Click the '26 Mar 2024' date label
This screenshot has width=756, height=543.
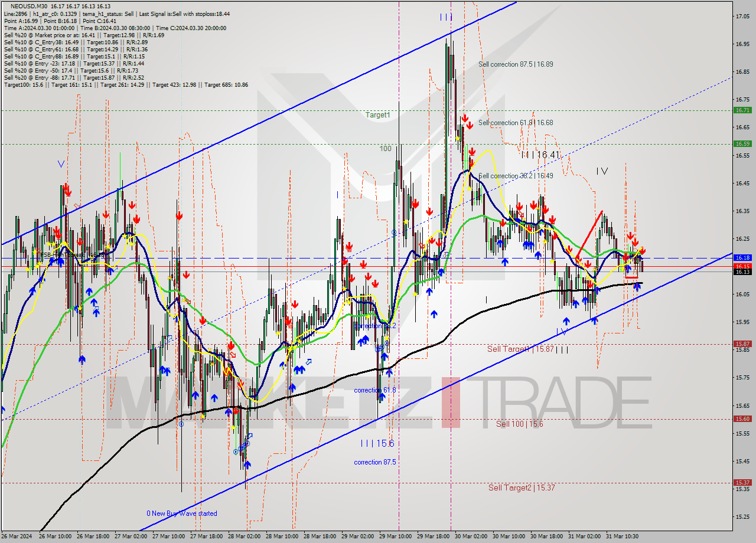[18, 537]
